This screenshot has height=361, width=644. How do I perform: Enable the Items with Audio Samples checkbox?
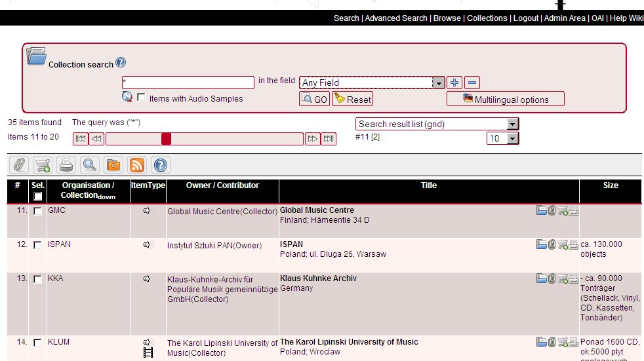[x=141, y=97]
